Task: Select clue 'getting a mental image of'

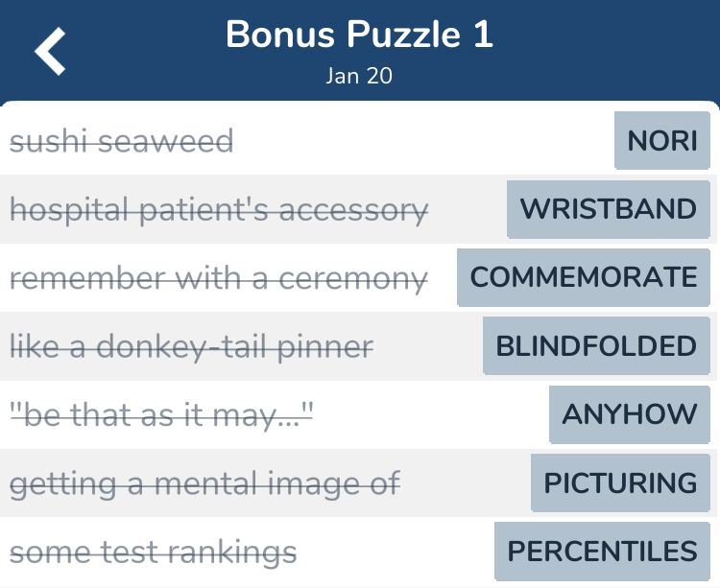Action: click(x=204, y=484)
